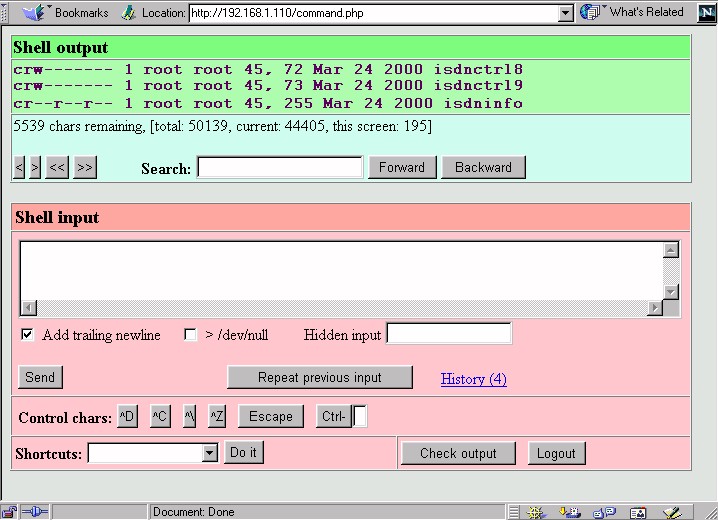Image resolution: width=718 pixels, height=520 pixels.
Task: Click the Search text field
Action: 280,167
